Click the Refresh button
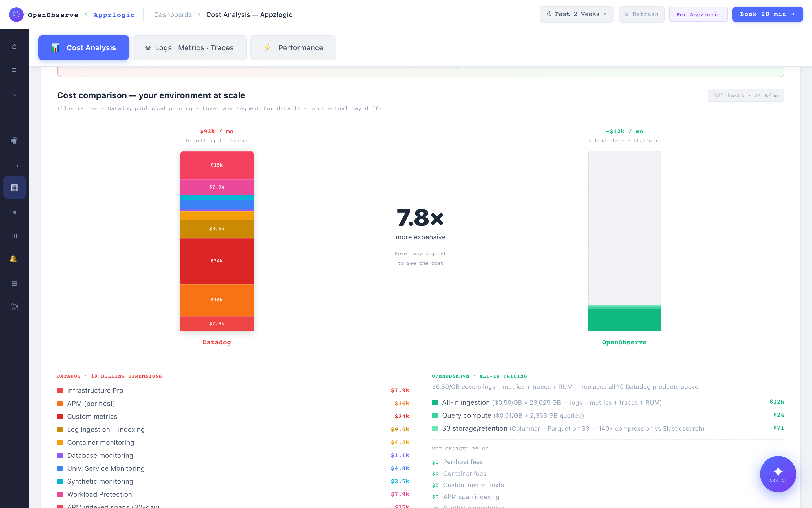 (641, 14)
